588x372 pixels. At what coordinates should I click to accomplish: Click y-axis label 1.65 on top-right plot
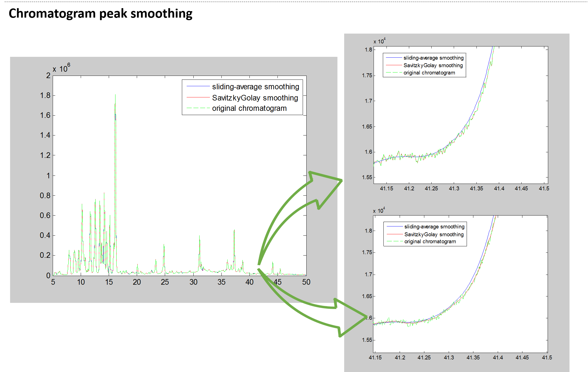[x=367, y=127]
